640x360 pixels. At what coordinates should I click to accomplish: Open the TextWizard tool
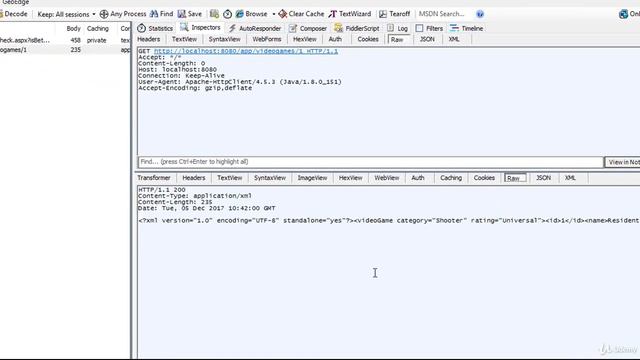tap(350, 14)
